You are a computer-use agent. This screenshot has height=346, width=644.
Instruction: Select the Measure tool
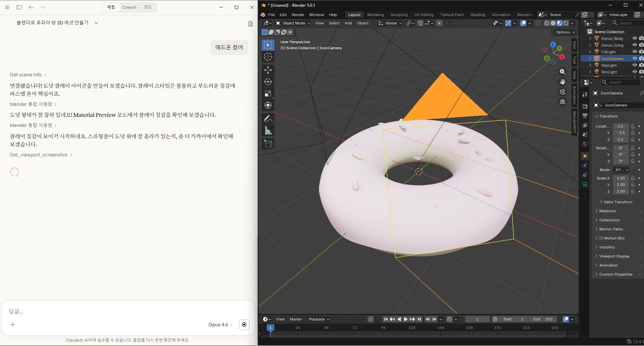[x=268, y=131]
